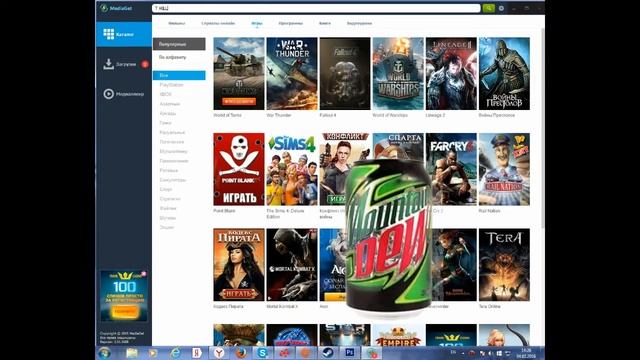Open the War Thunder cover
This screenshot has height=360, width=640.
(292, 73)
